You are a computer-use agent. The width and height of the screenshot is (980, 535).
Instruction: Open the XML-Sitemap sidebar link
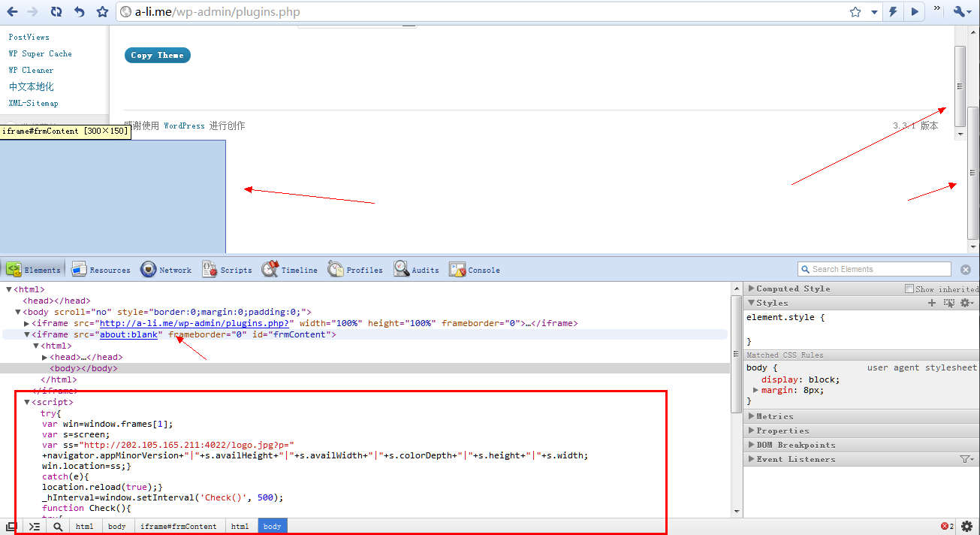tap(33, 103)
